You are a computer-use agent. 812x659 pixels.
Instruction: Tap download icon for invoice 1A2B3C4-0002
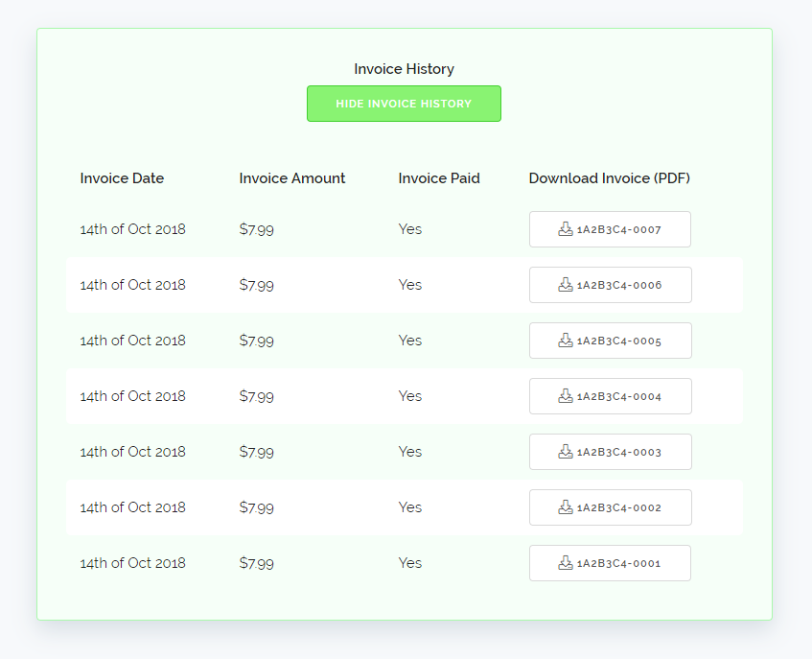pyautogui.click(x=566, y=507)
